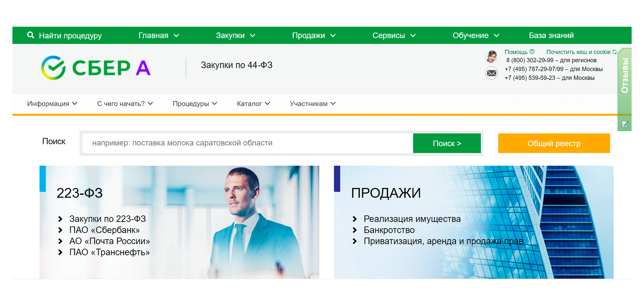Click arrow bullet beside Приватизация, аренда
This screenshot has width=644, height=306.
point(355,241)
